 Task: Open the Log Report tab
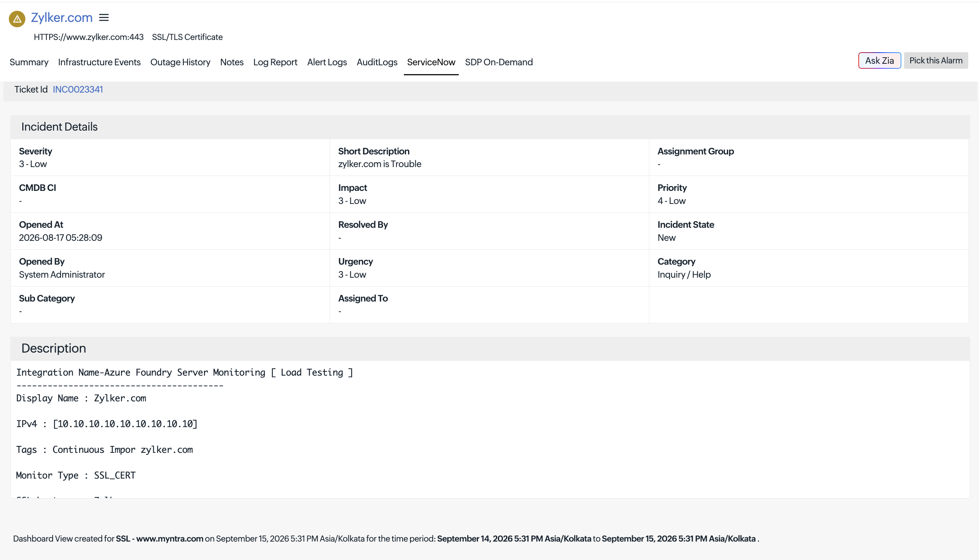coord(275,62)
